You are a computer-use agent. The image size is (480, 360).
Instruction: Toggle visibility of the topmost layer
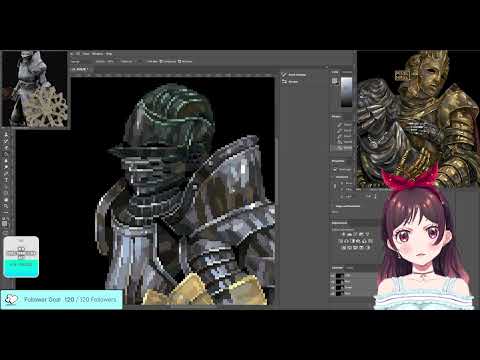(333, 276)
